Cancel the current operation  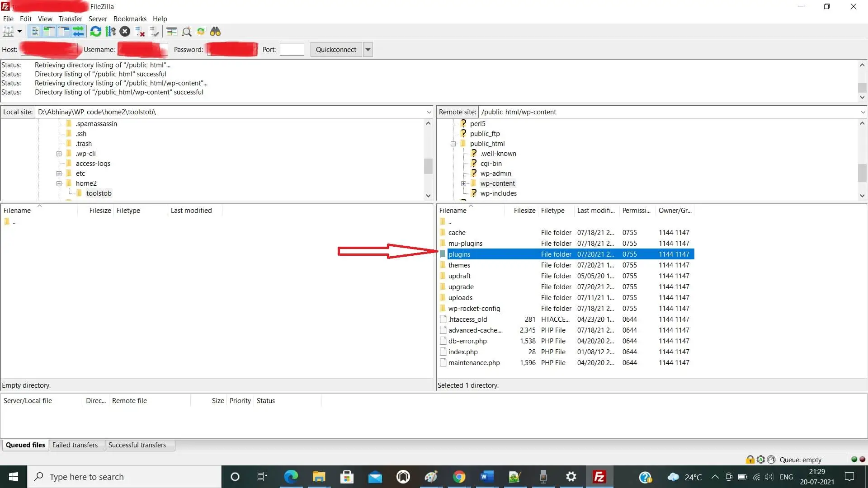pyautogui.click(x=125, y=32)
